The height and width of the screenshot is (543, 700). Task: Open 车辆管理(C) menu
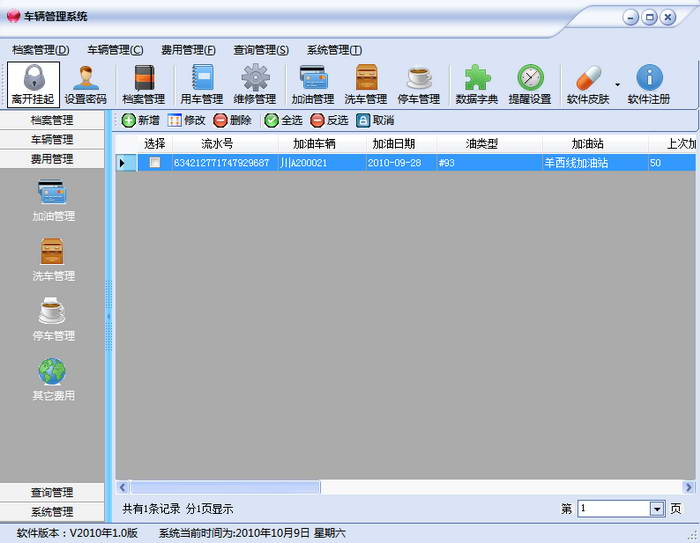(x=115, y=50)
